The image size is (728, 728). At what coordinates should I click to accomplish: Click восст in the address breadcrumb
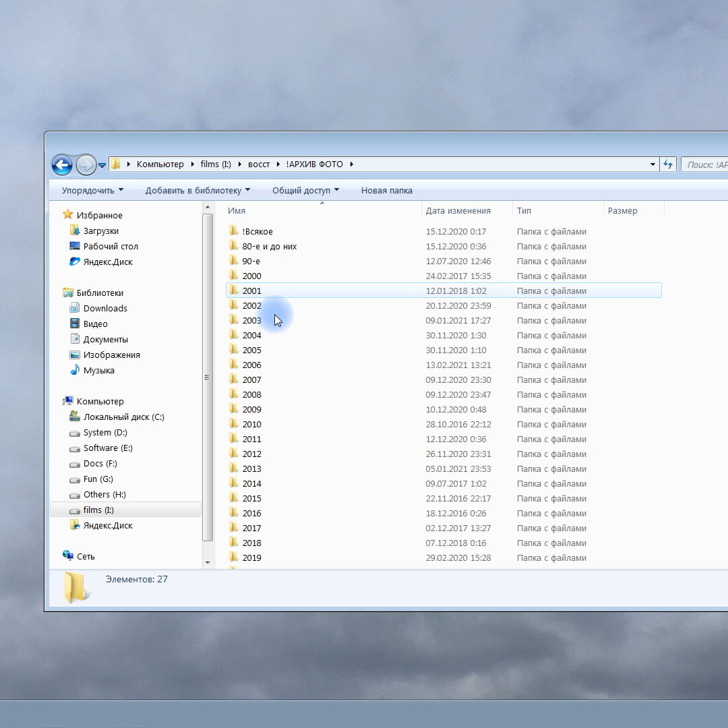(x=259, y=164)
